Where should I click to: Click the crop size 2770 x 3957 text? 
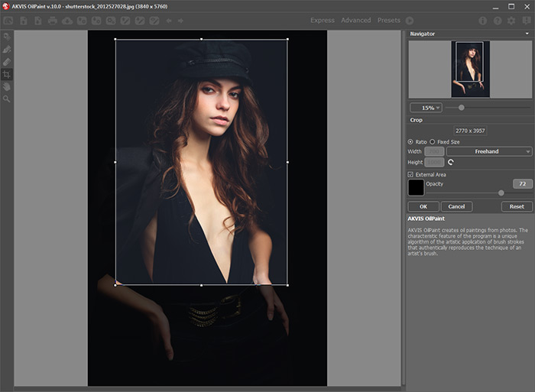pyautogui.click(x=470, y=131)
